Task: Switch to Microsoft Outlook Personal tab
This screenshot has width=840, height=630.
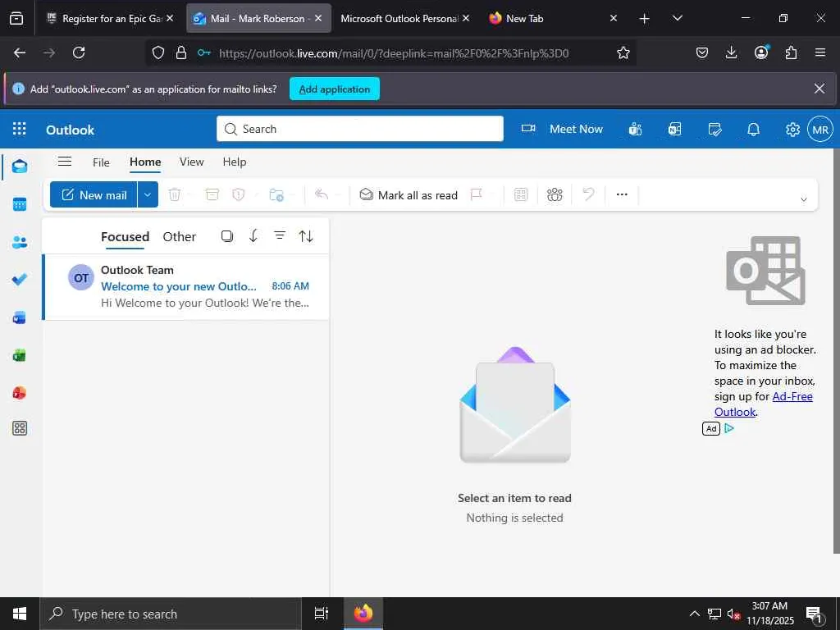Action: tap(405, 18)
